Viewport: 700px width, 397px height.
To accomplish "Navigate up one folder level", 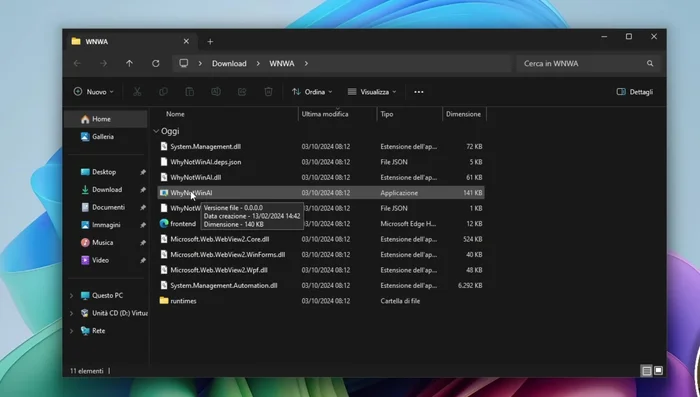I will [x=129, y=63].
